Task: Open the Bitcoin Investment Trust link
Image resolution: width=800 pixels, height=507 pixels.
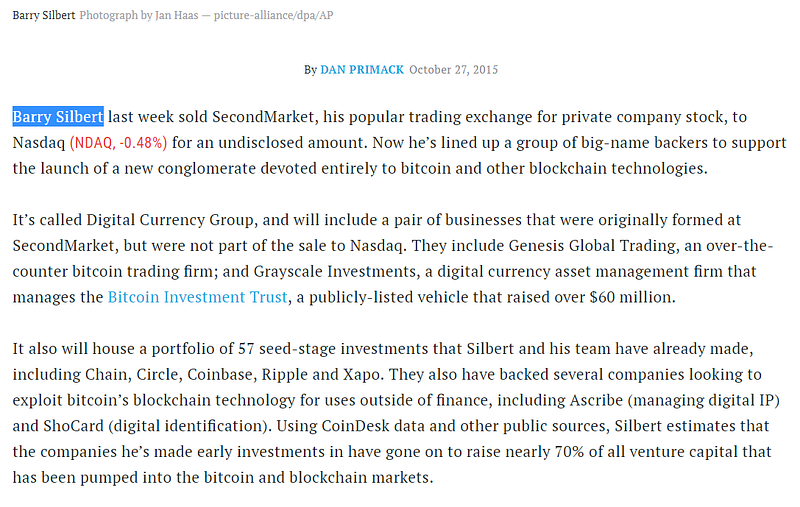Action: coord(197,297)
